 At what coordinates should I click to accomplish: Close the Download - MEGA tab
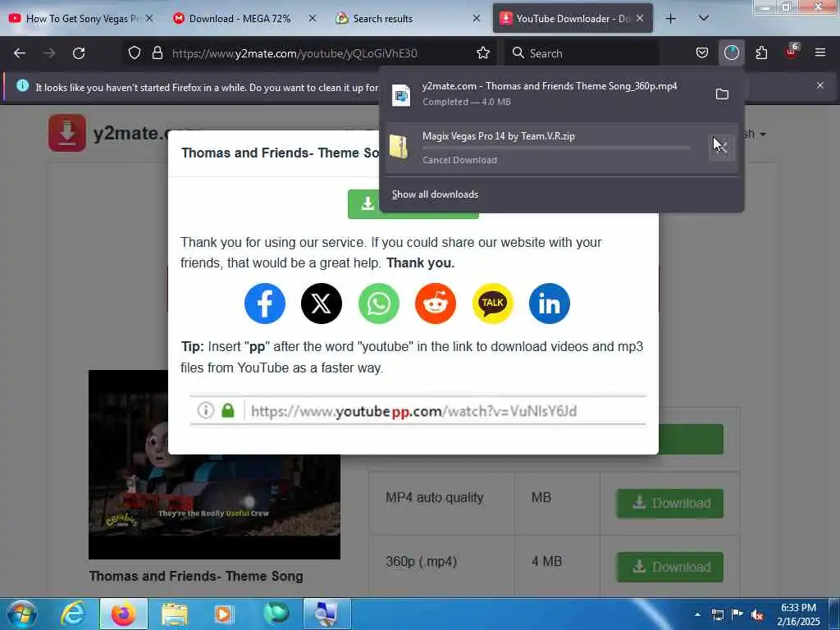pos(313,18)
